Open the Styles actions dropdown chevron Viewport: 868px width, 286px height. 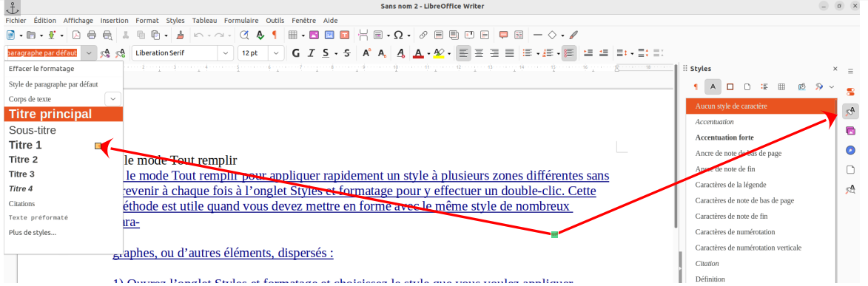[832, 87]
